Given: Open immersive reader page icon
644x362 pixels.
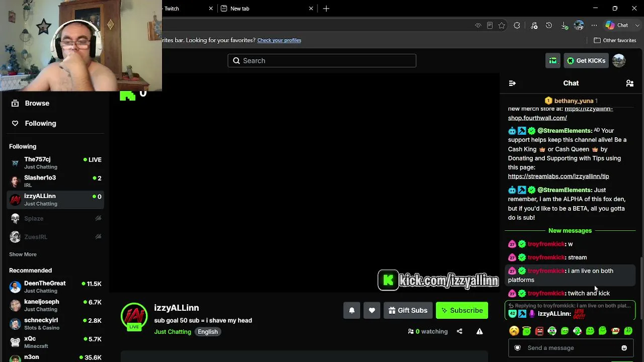Looking at the screenshot, I should [x=490, y=26].
